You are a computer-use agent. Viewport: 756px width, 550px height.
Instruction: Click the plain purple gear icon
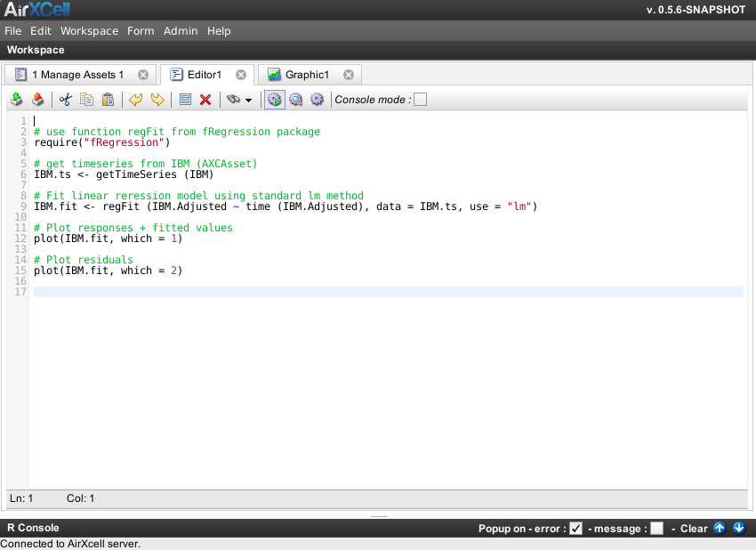click(317, 100)
